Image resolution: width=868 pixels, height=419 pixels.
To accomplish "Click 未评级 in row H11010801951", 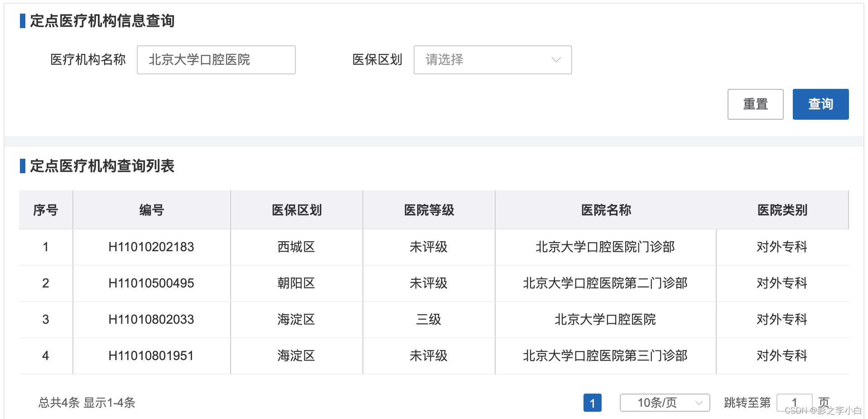I will [x=429, y=356].
